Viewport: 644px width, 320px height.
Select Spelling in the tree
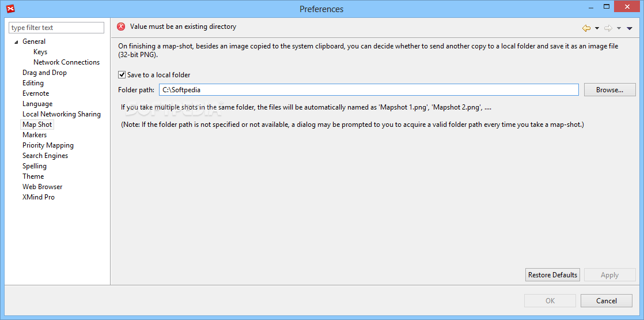pos(35,165)
